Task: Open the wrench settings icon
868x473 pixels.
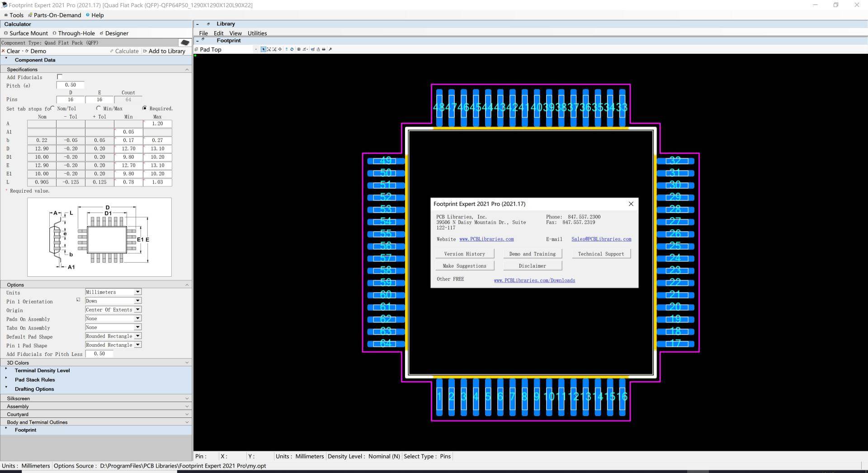Action: (330, 49)
